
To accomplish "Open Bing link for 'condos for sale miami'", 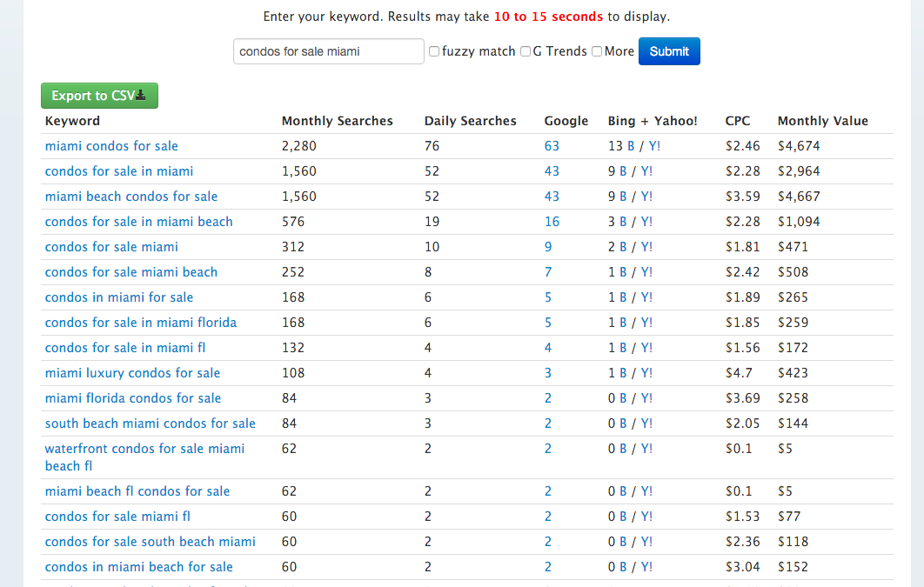I will (623, 247).
